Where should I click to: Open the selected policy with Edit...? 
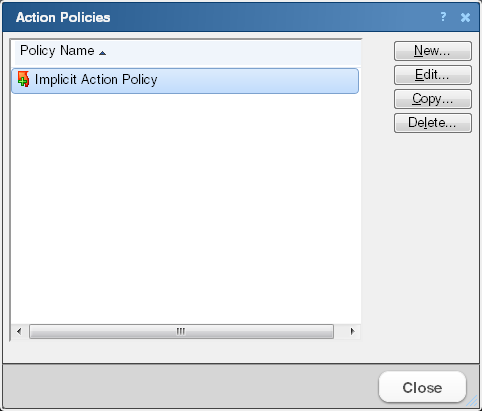coord(433,75)
